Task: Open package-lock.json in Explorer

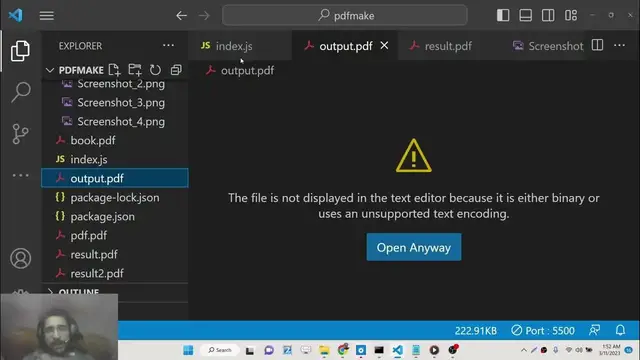Action: (x=115, y=197)
